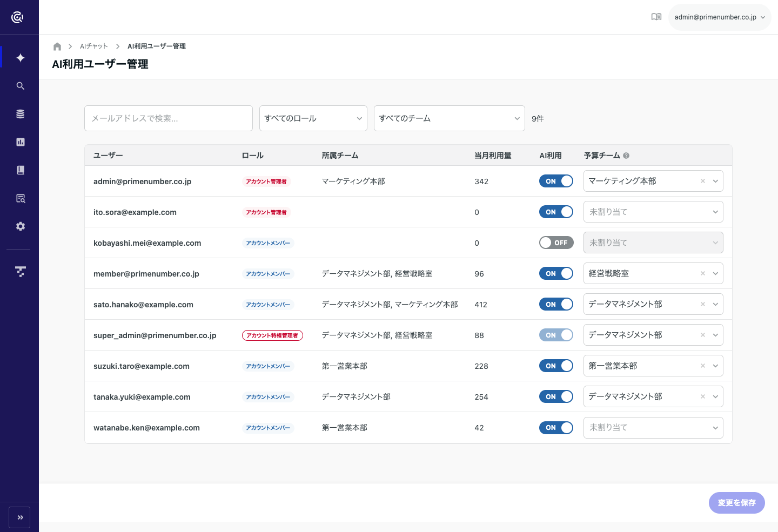The width and height of the screenshot is (778, 532).
Task: Open the AI sparkle sidebar icon
Action: coord(21,58)
